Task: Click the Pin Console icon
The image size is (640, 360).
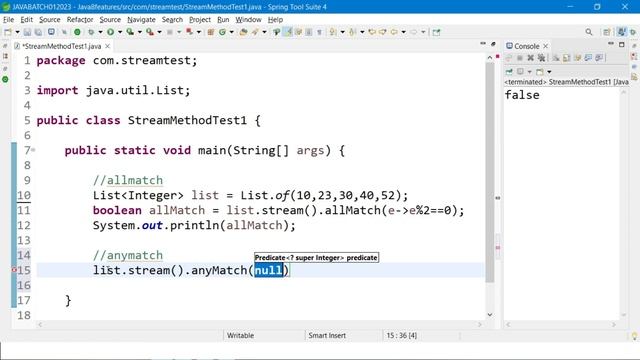Action: click(x=509, y=72)
